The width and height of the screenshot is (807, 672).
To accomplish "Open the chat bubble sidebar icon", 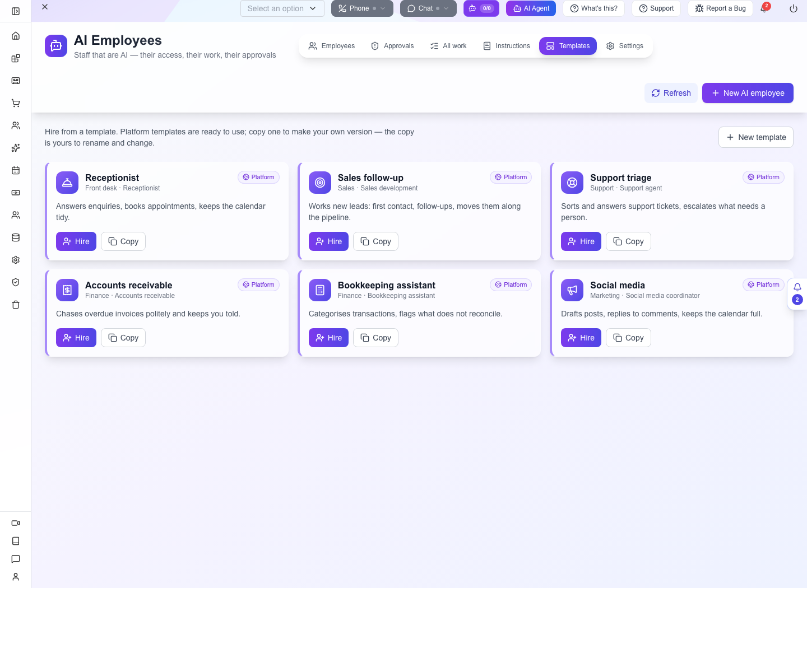I will pyautogui.click(x=16, y=559).
